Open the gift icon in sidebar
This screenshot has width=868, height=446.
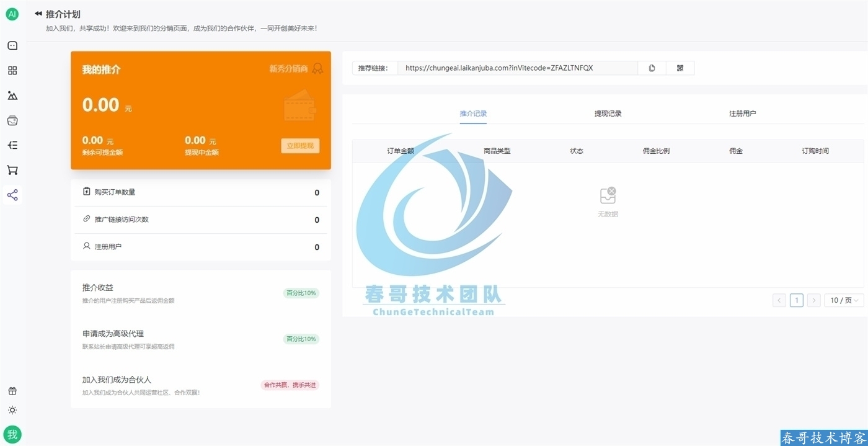coord(12,391)
